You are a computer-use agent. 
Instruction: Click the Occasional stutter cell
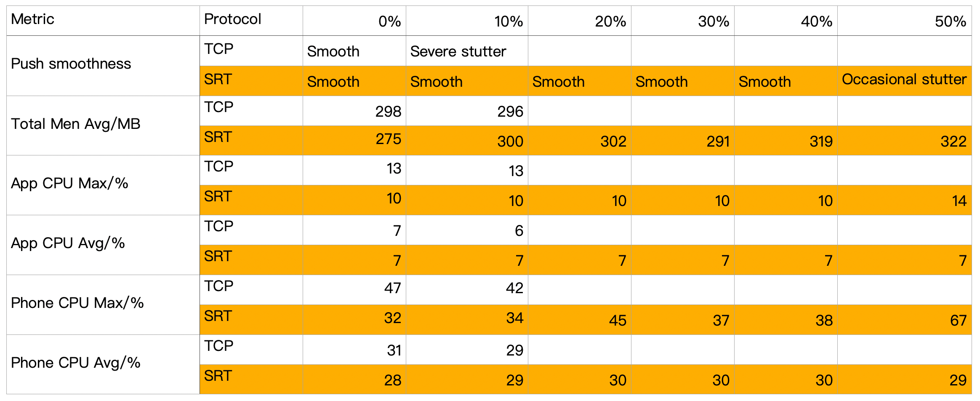904,79
